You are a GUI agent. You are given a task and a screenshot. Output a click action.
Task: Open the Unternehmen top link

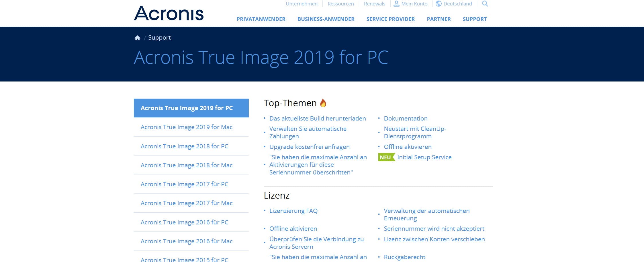(x=302, y=4)
